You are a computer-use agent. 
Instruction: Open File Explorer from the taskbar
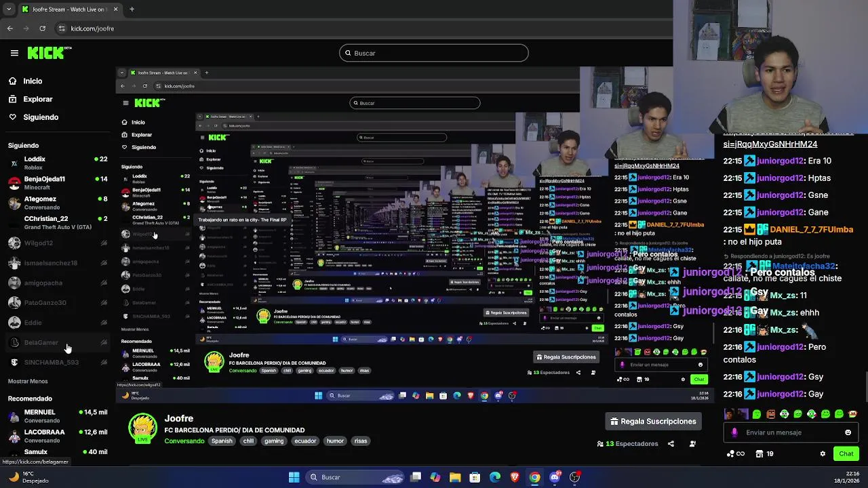455,477
